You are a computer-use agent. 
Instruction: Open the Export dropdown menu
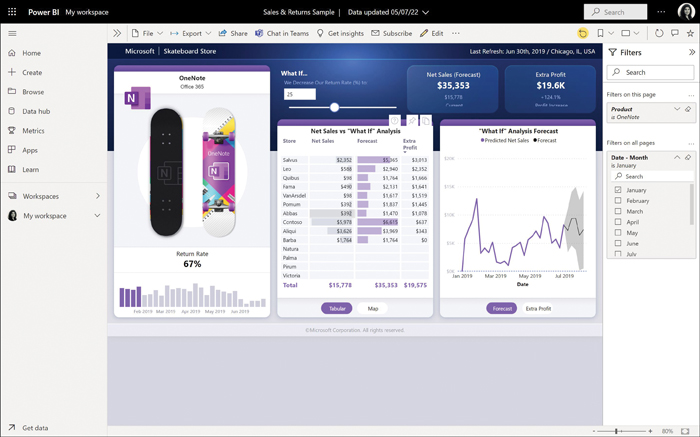click(191, 33)
